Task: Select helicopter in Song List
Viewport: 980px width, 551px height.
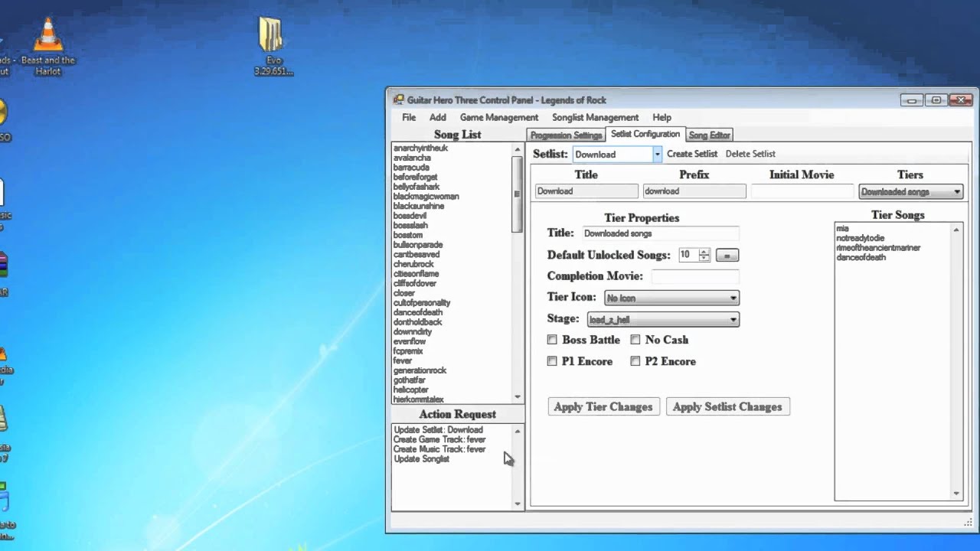Action: 411,390
